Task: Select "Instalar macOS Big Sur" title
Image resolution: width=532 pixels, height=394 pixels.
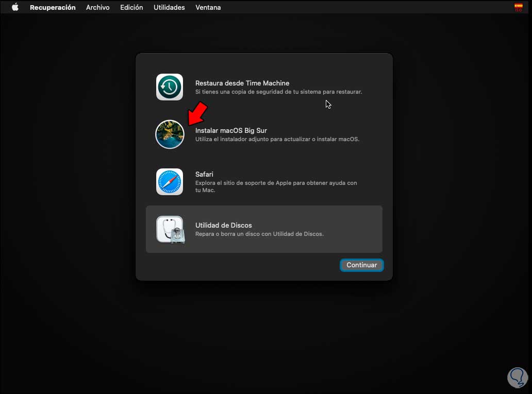Action: tap(231, 130)
